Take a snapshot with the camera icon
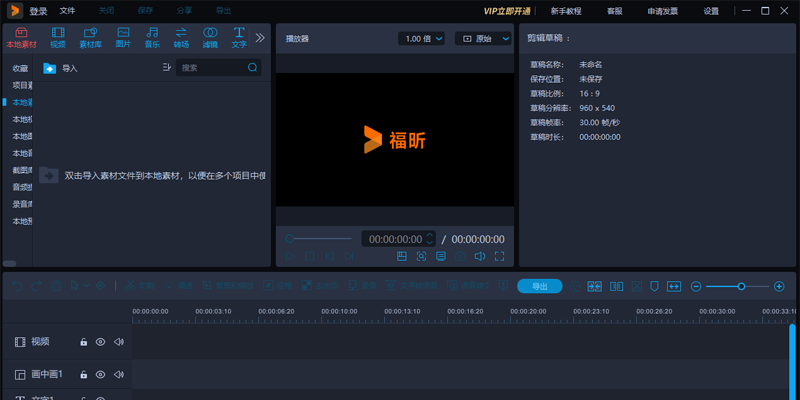Screen dimensions: 800x400 click(460, 257)
